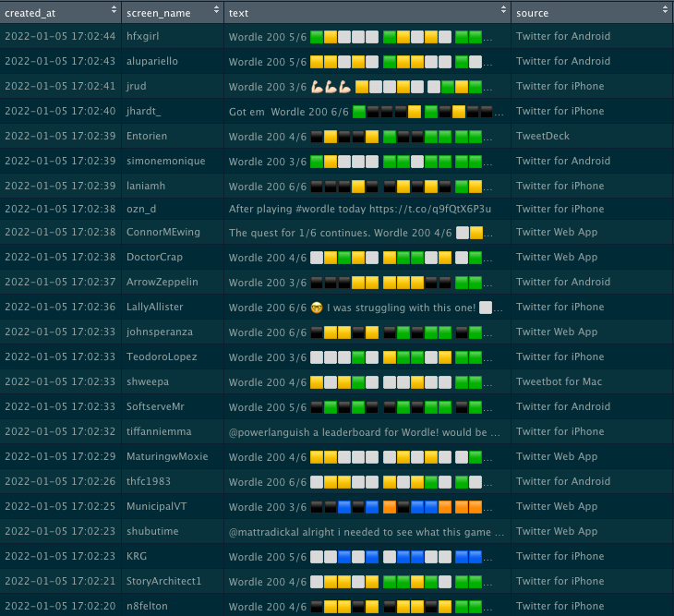Select screen name thfc1983
The width and height of the screenshot is (674, 616).
[149, 481]
